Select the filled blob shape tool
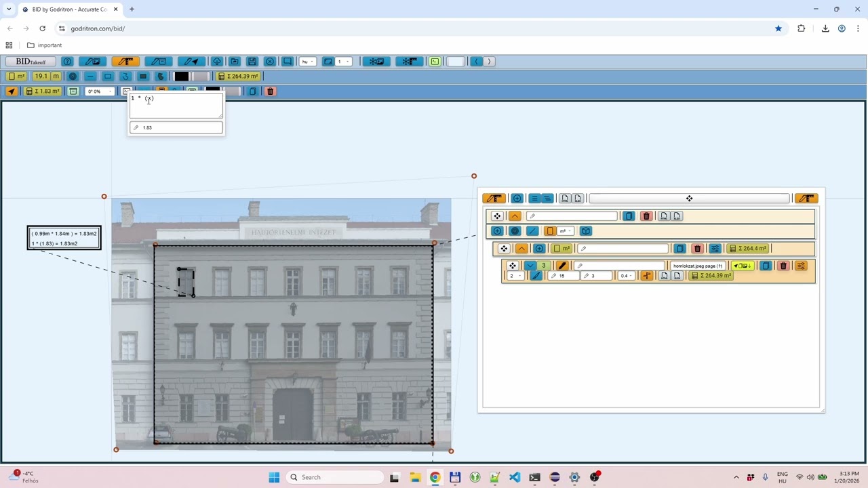Screen dimensions: 868x488 161,77
